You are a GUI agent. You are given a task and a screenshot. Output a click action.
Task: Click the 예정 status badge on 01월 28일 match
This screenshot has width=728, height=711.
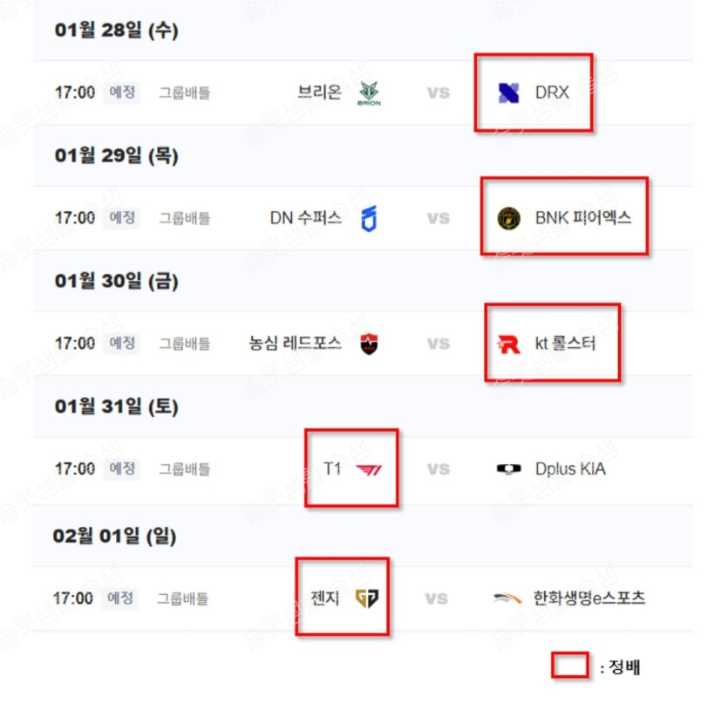click(122, 92)
